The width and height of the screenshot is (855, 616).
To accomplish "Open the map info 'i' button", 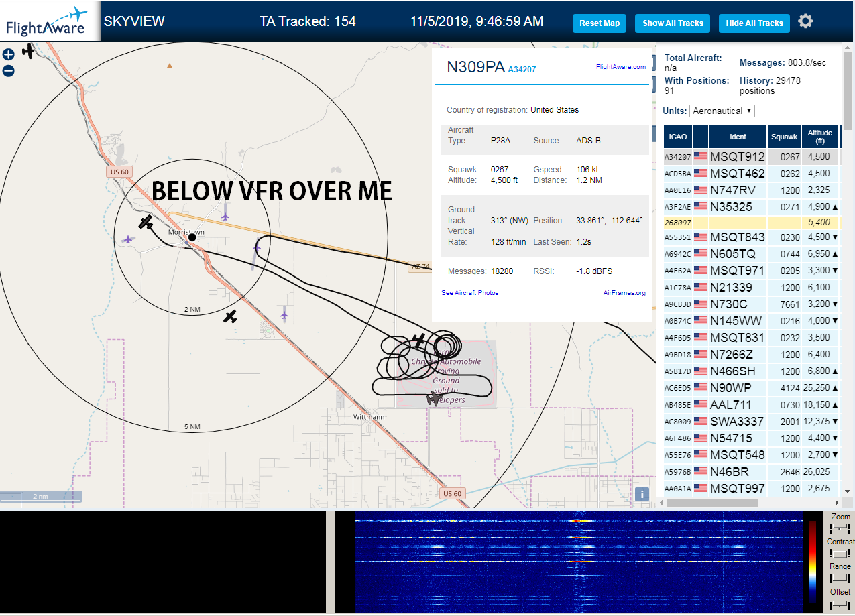I will pos(642,494).
